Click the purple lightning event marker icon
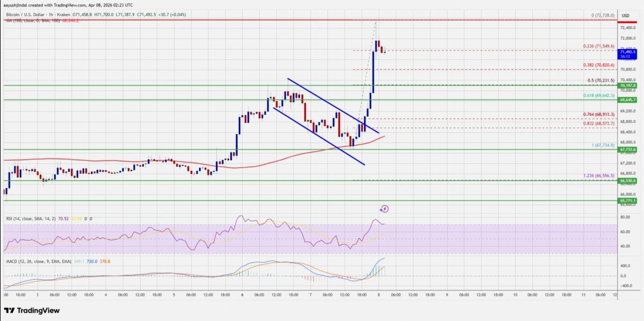The width and height of the screenshot is (644, 321). pos(384,209)
